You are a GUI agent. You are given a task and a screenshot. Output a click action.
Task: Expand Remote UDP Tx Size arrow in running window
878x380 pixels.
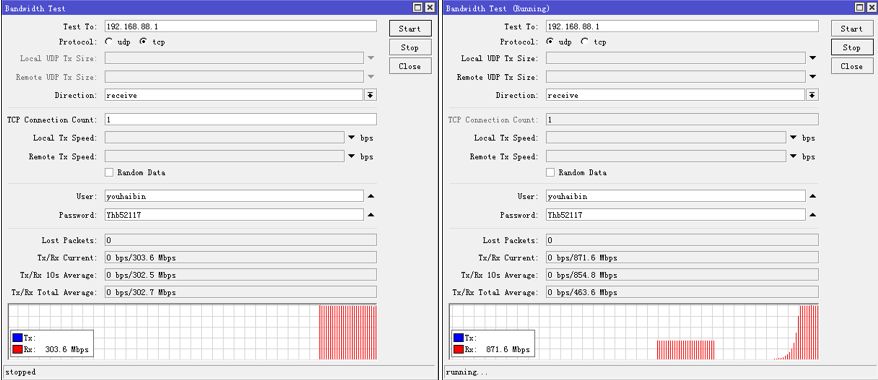pyautogui.click(x=812, y=77)
